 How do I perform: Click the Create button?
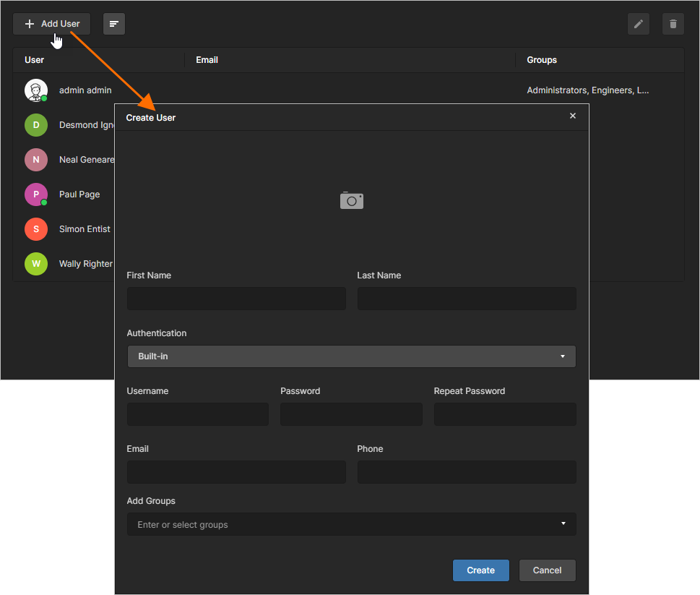pos(480,570)
